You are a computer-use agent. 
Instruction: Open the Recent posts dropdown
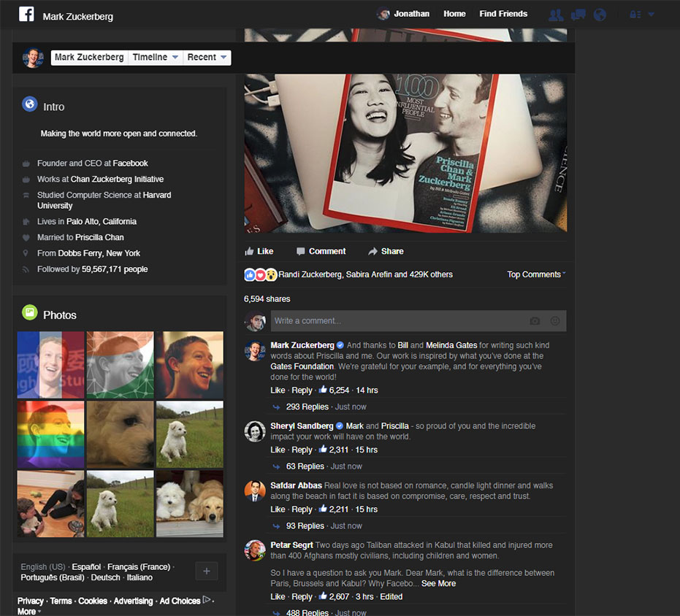(x=207, y=57)
